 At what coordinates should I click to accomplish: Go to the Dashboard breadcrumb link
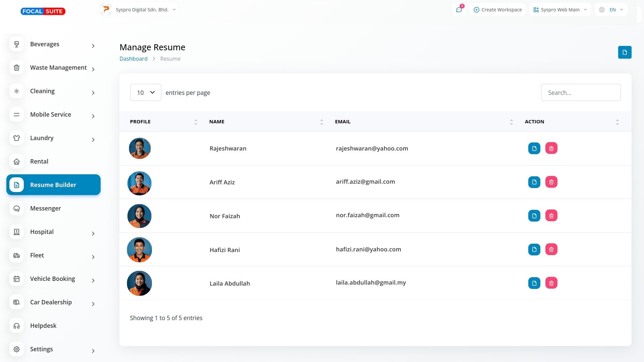(x=133, y=59)
